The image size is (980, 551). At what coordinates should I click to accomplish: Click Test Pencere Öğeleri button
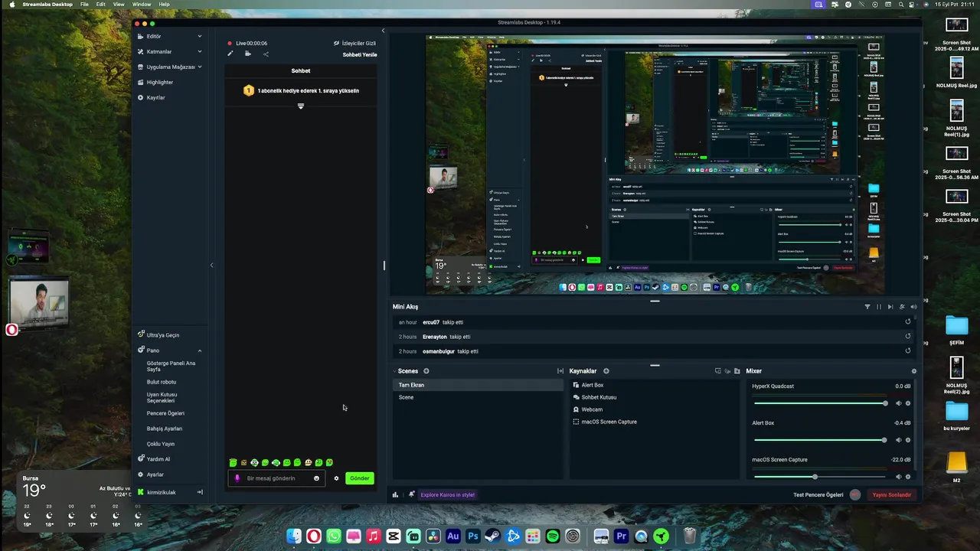(x=820, y=494)
